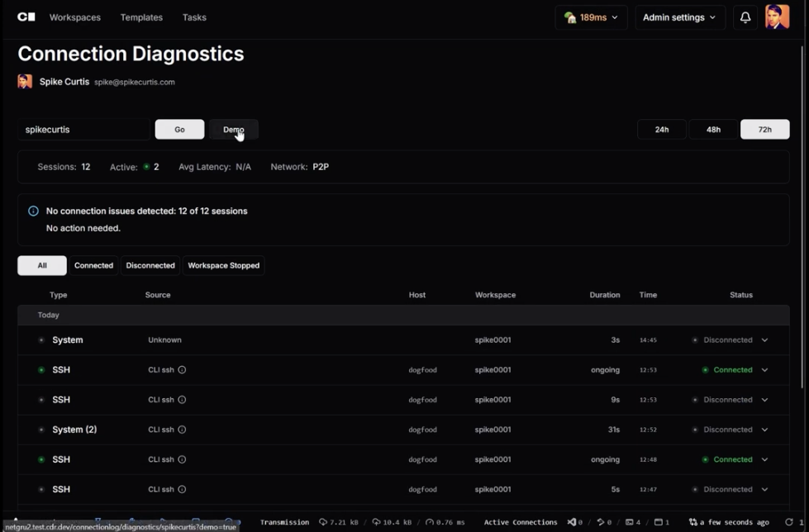Click the Go button
Screen dimensions: 809x532
point(179,130)
